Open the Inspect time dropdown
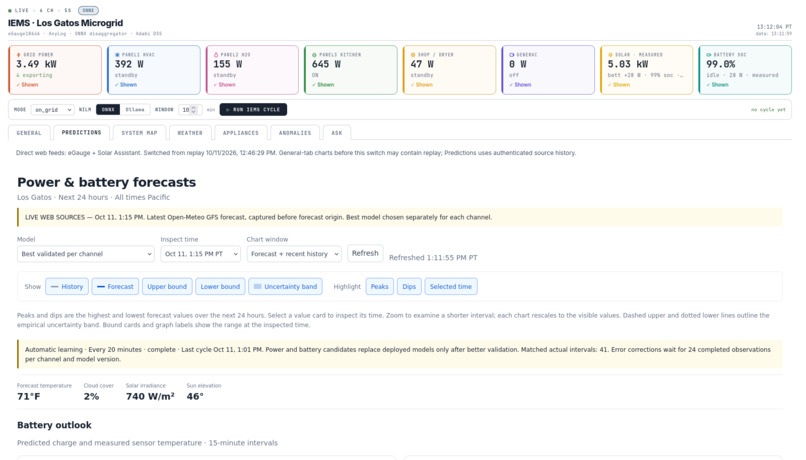 200,254
